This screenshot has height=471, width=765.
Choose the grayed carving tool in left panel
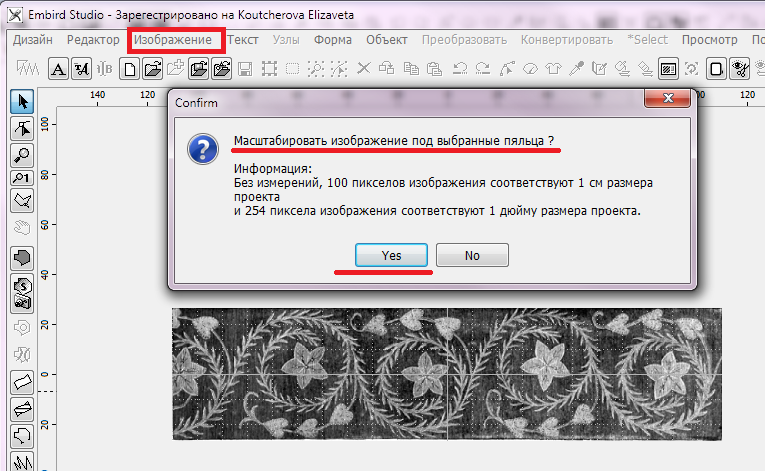22,354
